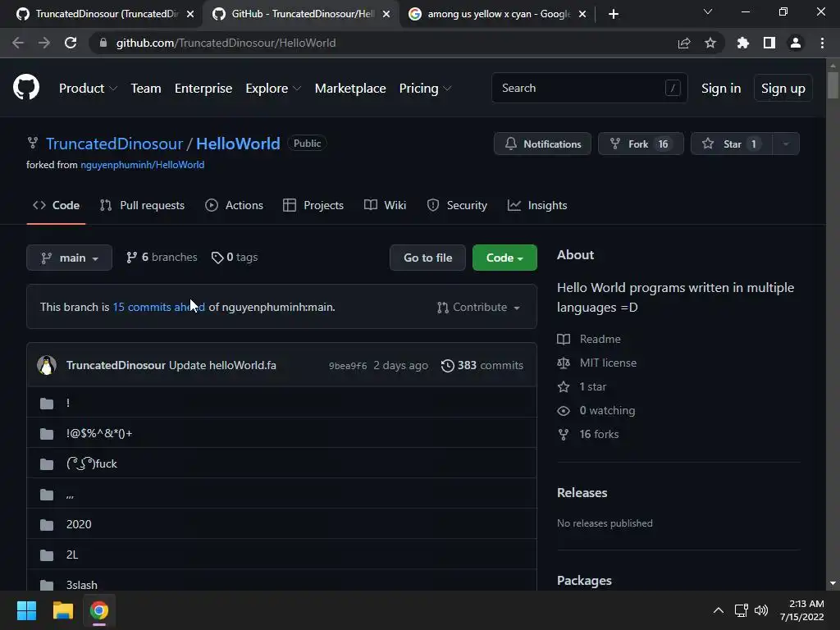Click the Marketplace nav link
This screenshot has height=630, width=840.
coord(350,89)
